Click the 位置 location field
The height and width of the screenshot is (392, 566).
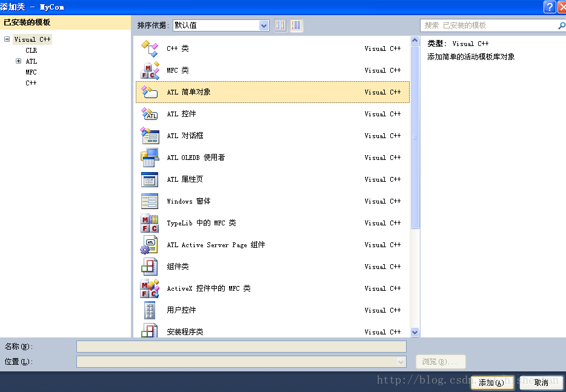click(x=241, y=362)
